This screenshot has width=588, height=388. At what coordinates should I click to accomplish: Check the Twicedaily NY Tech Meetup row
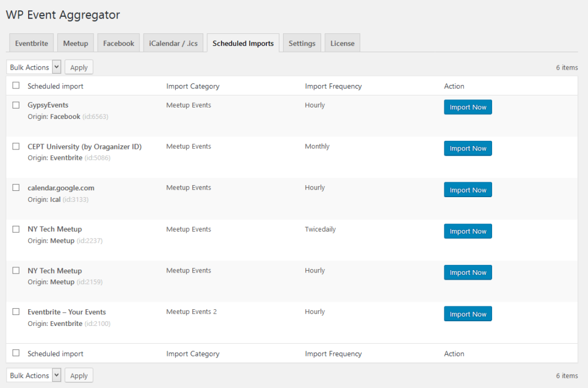click(x=16, y=229)
